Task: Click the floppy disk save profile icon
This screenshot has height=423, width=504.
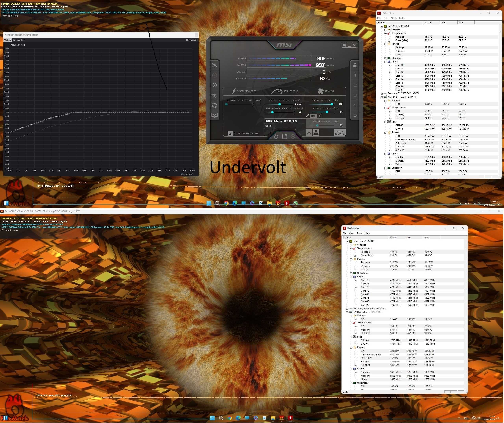Action: tap(285, 136)
